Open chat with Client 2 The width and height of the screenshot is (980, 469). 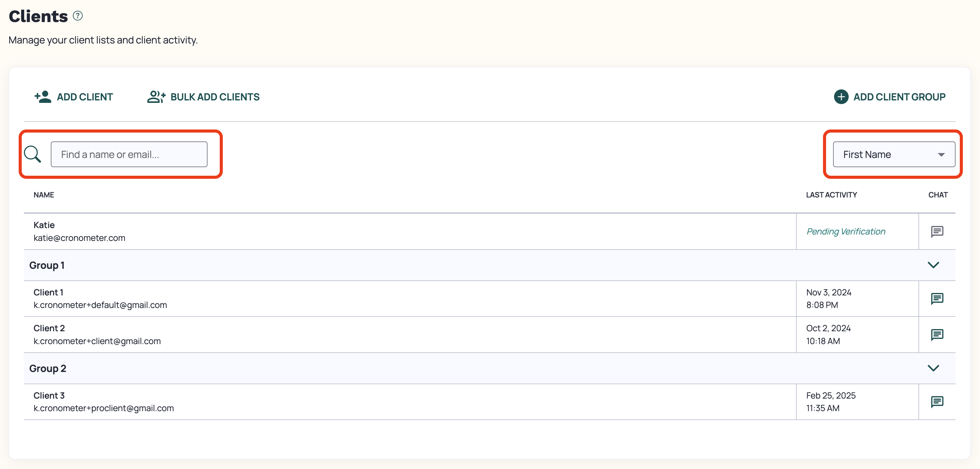[x=937, y=335]
